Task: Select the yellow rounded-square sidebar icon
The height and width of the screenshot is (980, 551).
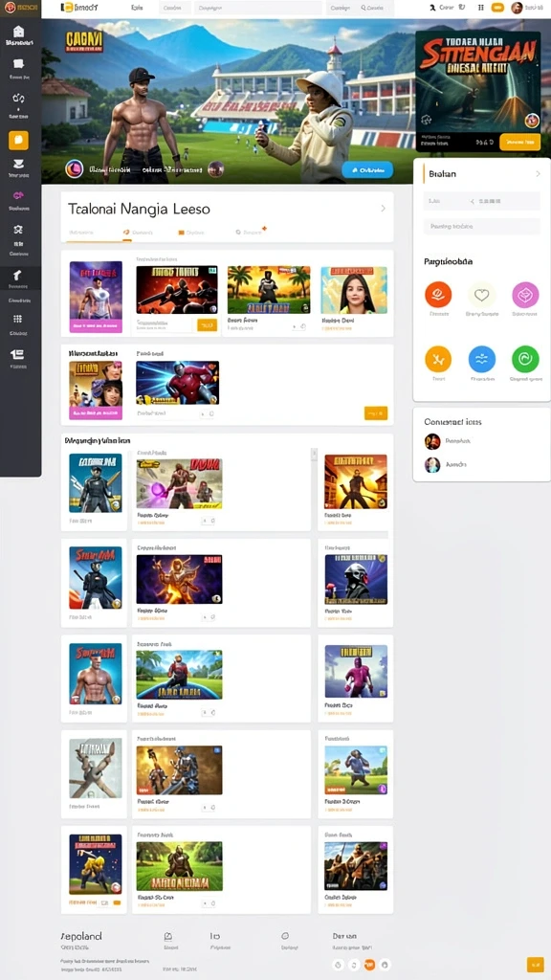Action: [18, 140]
